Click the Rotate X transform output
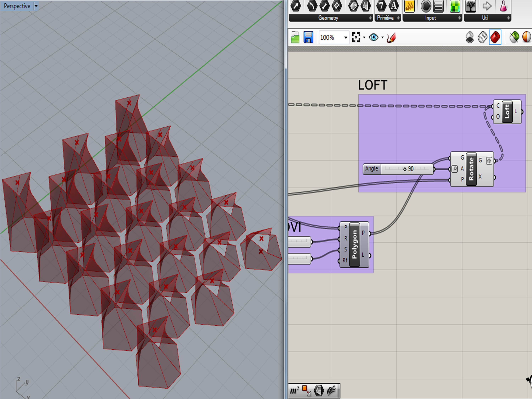 point(480,177)
